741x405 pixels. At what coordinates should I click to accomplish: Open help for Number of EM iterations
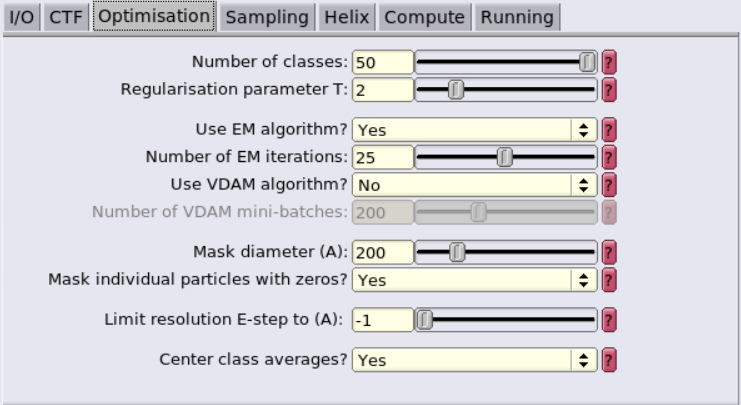coord(609,157)
